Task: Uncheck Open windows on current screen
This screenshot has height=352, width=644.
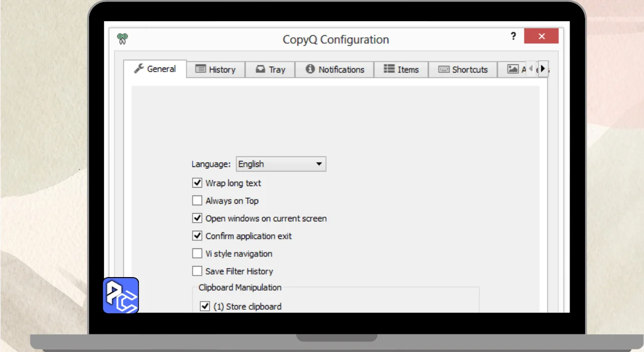Action: pos(197,218)
